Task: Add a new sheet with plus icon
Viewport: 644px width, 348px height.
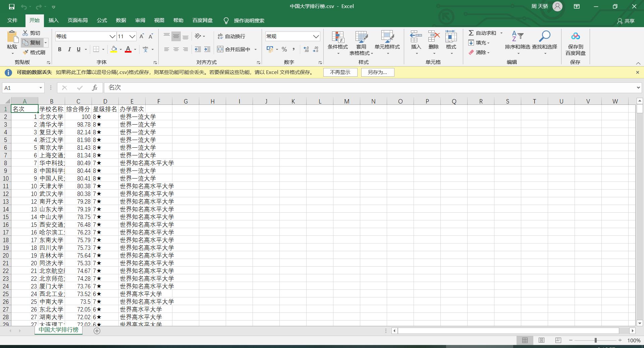Action: (97, 331)
